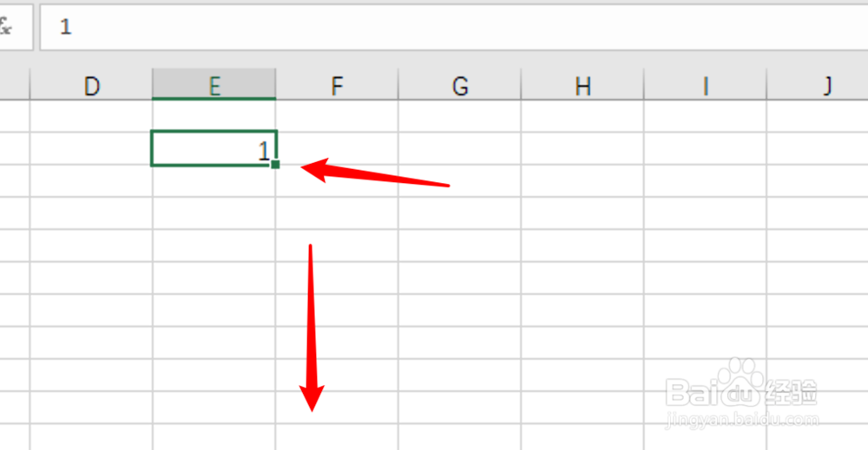The width and height of the screenshot is (868, 450).
Task: Click the fill handle of the selected cell
Action: click(x=275, y=164)
